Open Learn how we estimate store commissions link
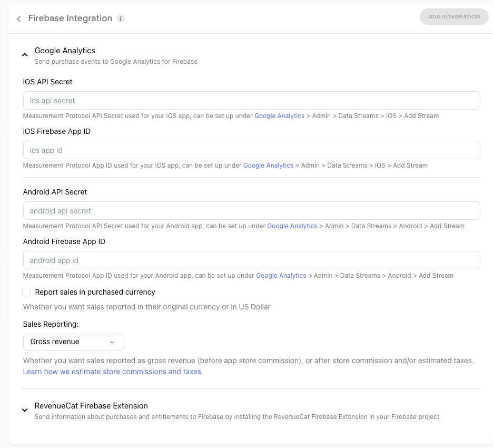The image size is (493, 448). [x=113, y=372]
